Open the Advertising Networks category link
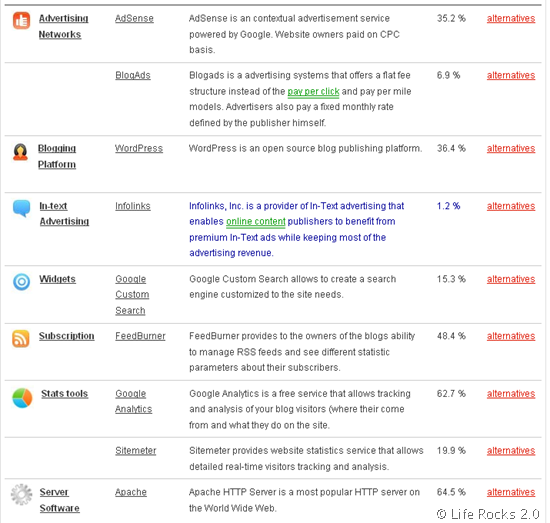This screenshot has height=523, width=550. coord(63,26)
